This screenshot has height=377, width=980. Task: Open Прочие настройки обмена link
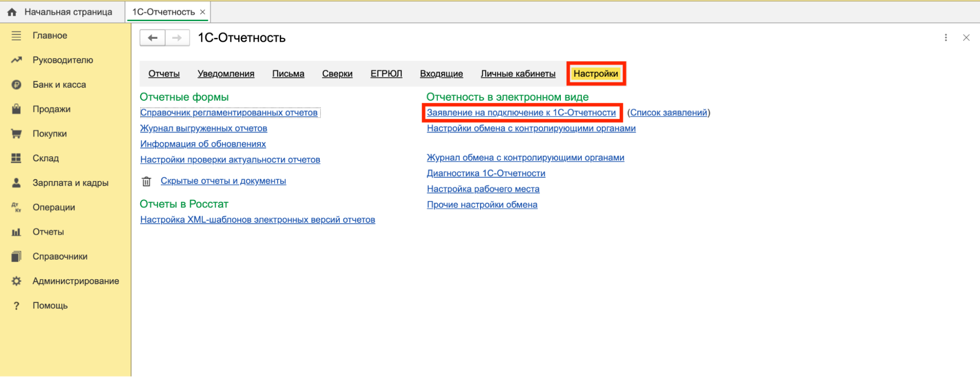click(482, 205)
